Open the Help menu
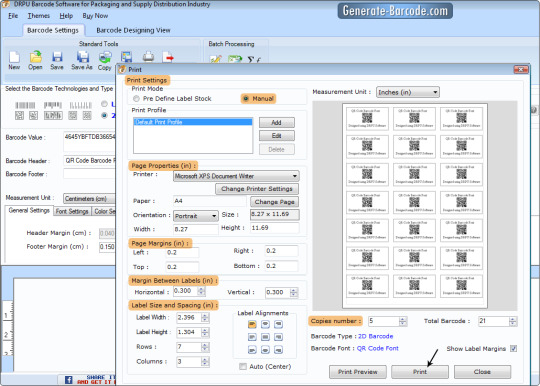The image size is (540, 386). [x=66, y=16]
